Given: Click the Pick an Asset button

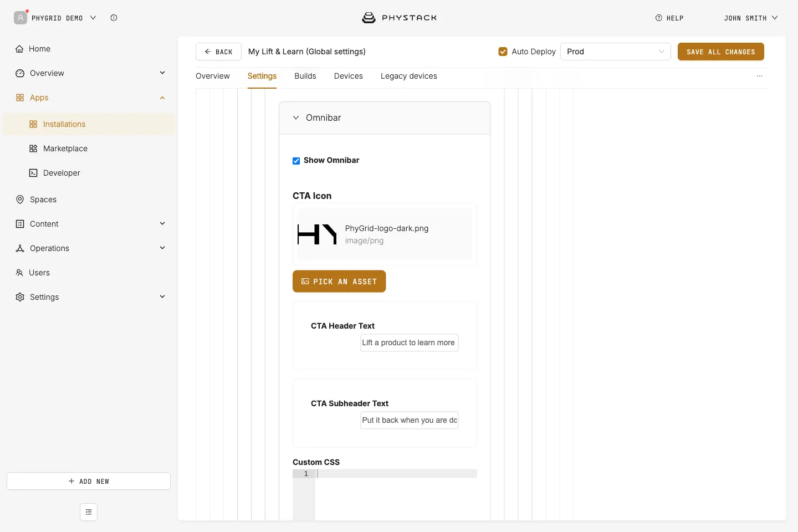Looking at the screenshot, I should click(339, 282).
